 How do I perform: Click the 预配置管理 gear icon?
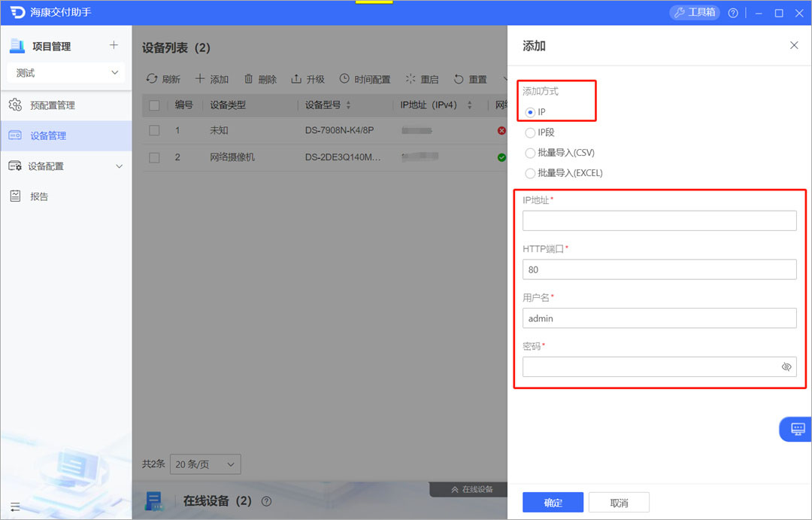point(15,105)
